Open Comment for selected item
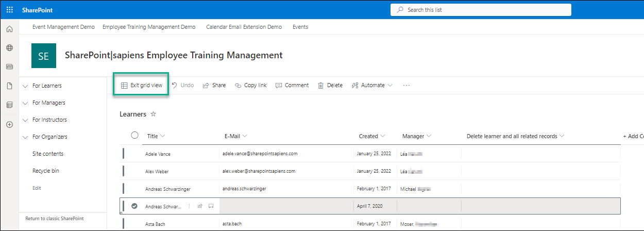The width and height of the screenshot is (644, 231). coord(292,85)
